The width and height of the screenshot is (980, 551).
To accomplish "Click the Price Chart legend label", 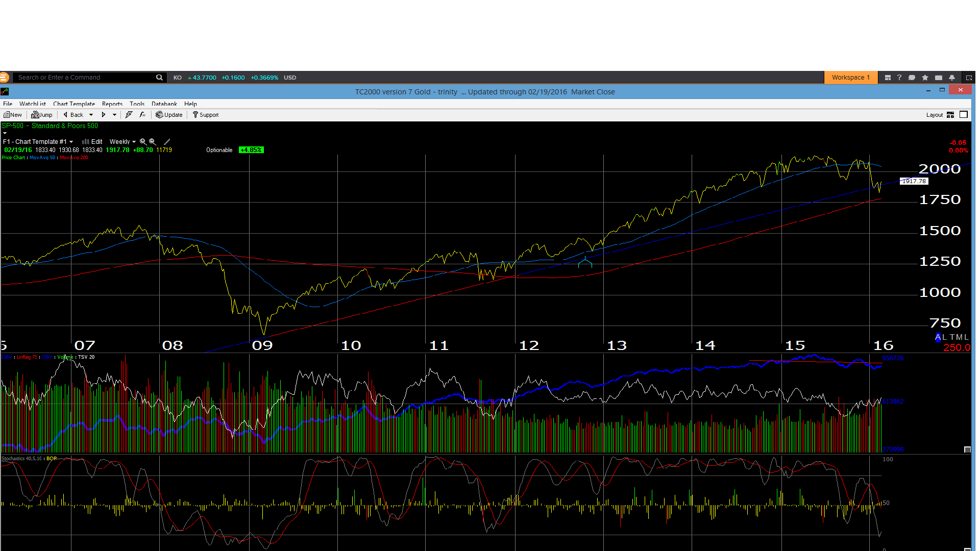I will pyautogui.click(x=13, y=158).
